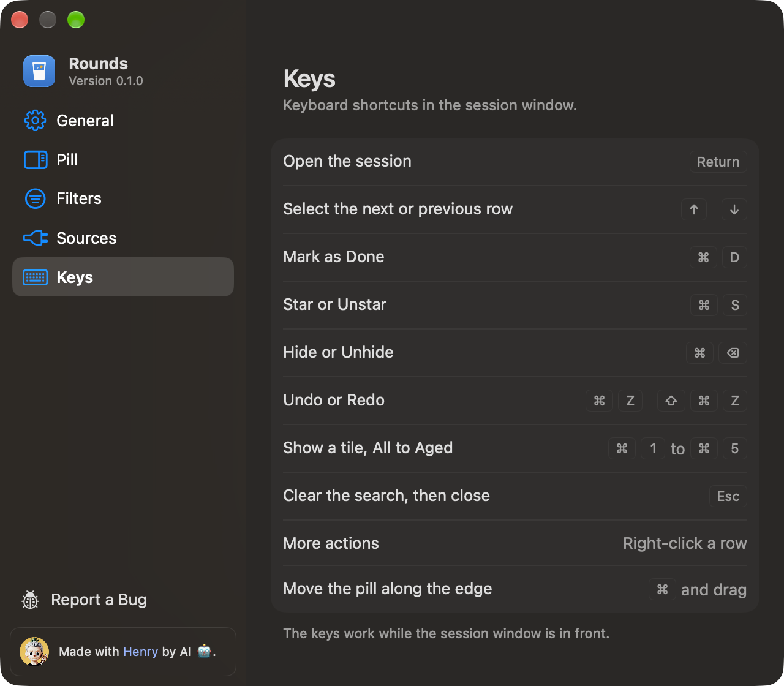Open the General tab label
The width and height of the screenshot is (784, 686).
pos(85,121)
